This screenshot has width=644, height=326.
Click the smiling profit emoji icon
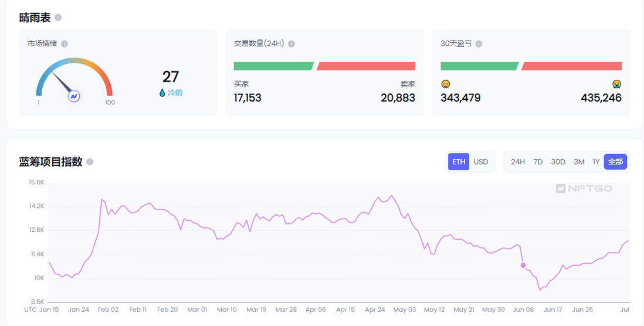coord(446,84)
